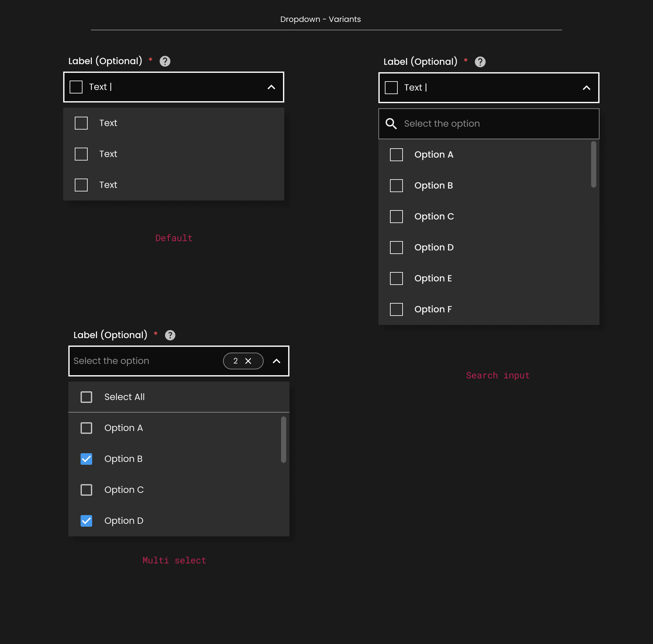This screenshot has height=644, width=653.
Task: Click the 'Dropdown - Variants' title
Action: 320,19
